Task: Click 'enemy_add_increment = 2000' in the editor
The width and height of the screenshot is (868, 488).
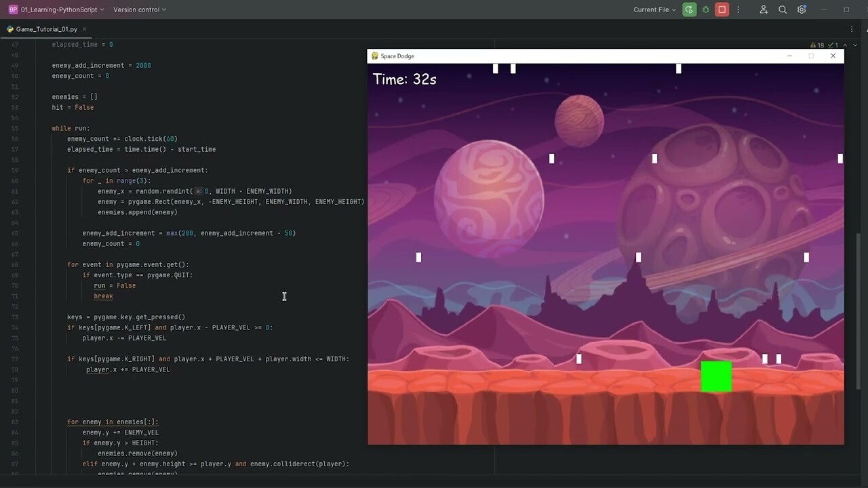Action: click(102, 65)
